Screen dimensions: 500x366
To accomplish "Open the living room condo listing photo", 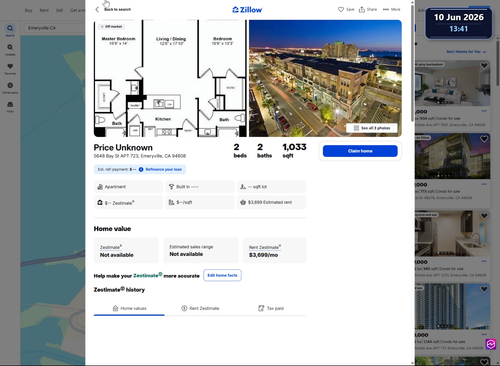I will (452, 83).
